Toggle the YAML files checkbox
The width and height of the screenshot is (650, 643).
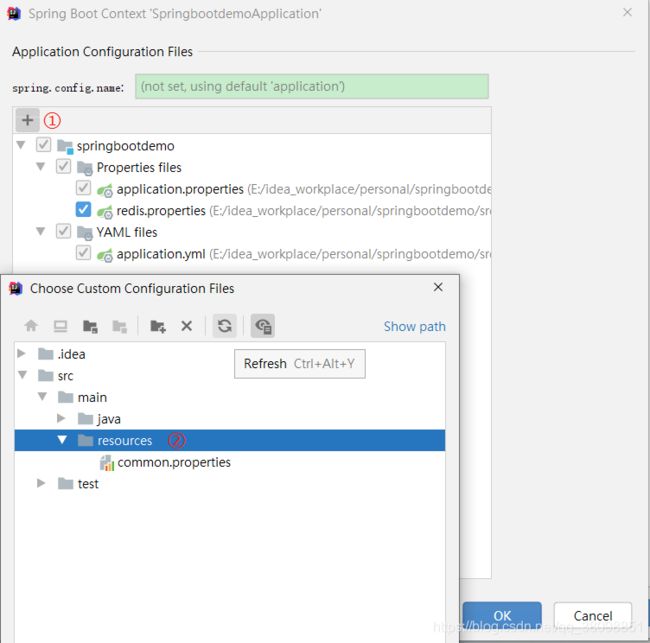(x=63, y=231)
